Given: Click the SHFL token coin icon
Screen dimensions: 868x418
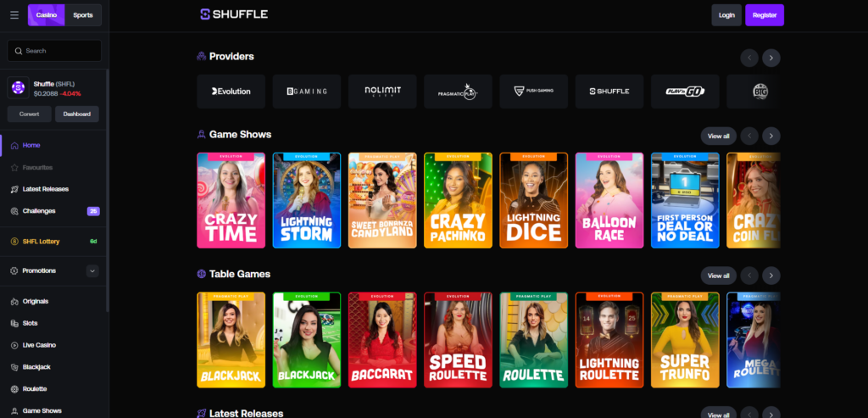Looking at the screenshot, I should pos(19,87).
